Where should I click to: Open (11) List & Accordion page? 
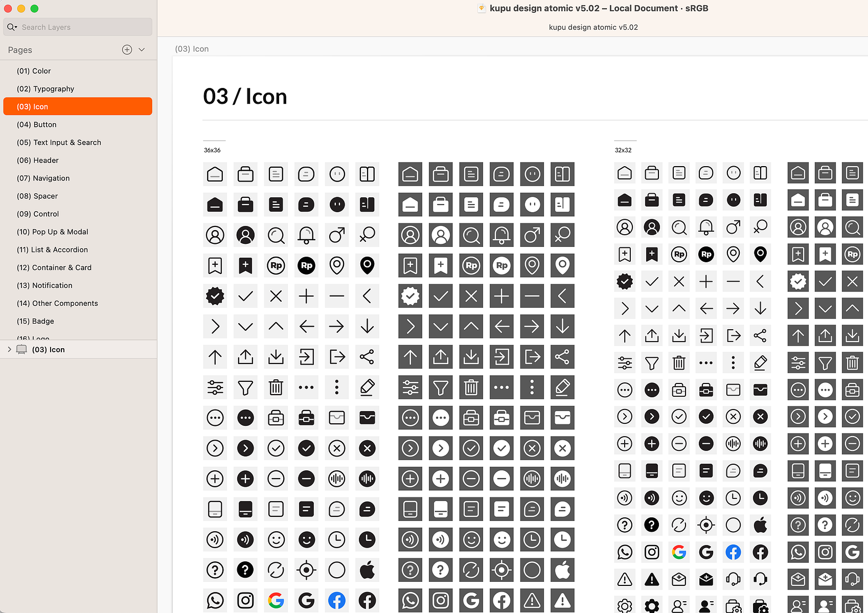pyautogui.click(x=78, y=250)
